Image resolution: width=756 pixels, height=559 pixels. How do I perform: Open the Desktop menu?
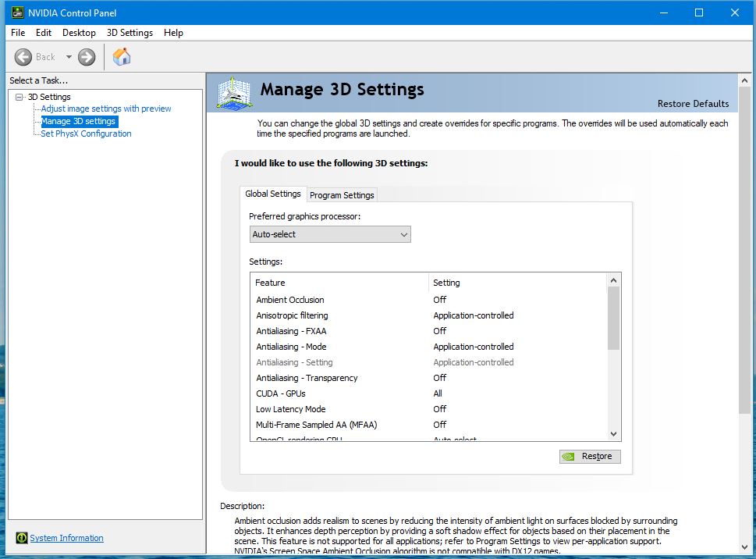79,33
